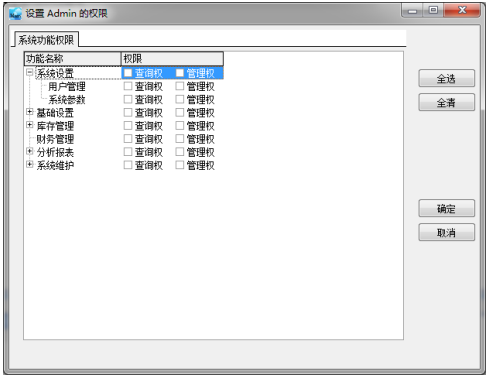Tick 查询权 for 系统参数
The image size is (486, 379).
tap(128, 99)
